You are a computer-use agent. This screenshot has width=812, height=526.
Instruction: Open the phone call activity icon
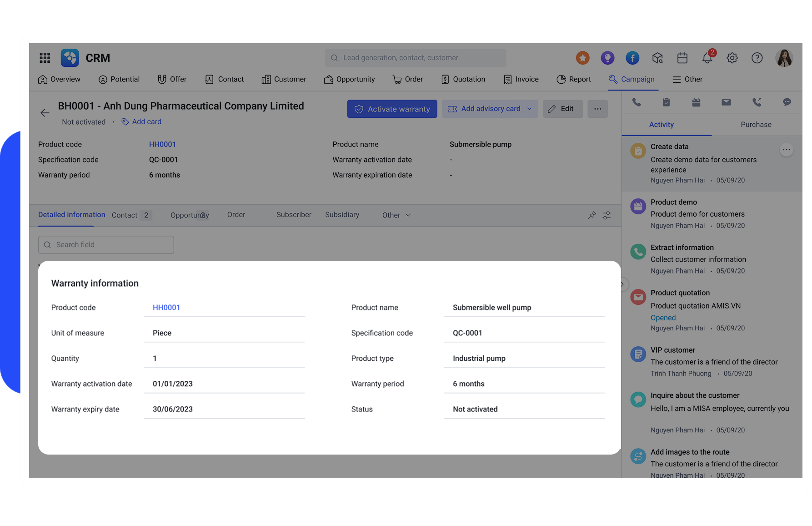(637, 102)
